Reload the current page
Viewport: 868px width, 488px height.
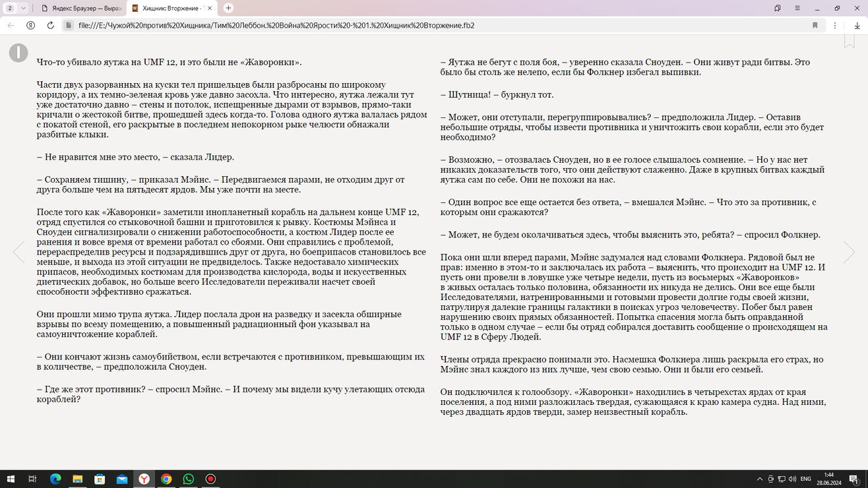pyautogui.click(x=50, y=25)
